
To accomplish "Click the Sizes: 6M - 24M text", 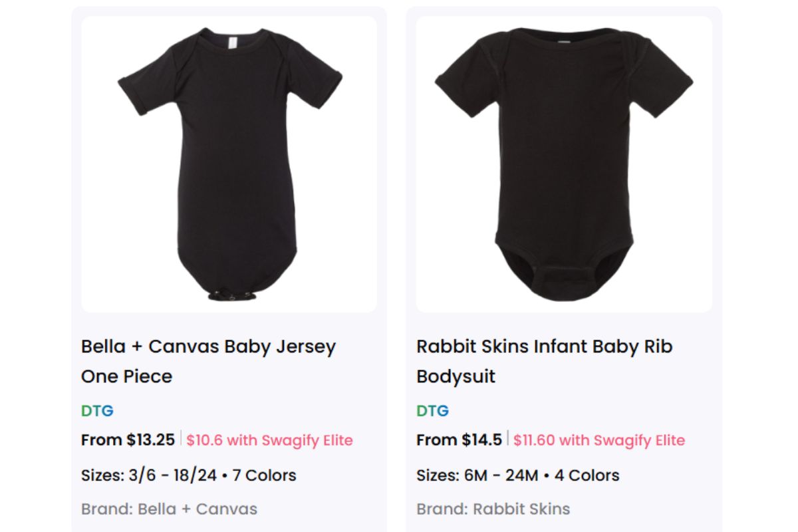I will tap(477, 475).
